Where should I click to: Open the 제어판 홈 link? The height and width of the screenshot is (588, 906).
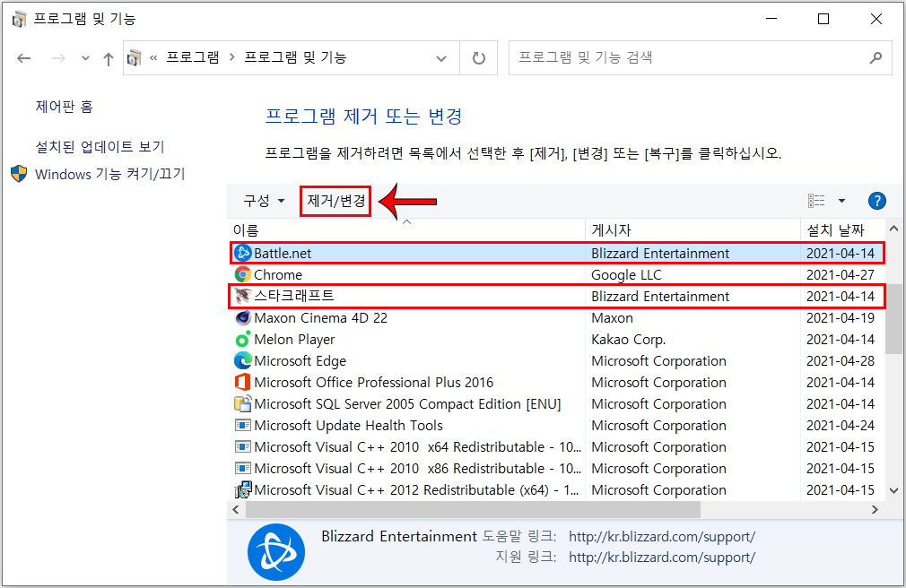click(64, 107)
